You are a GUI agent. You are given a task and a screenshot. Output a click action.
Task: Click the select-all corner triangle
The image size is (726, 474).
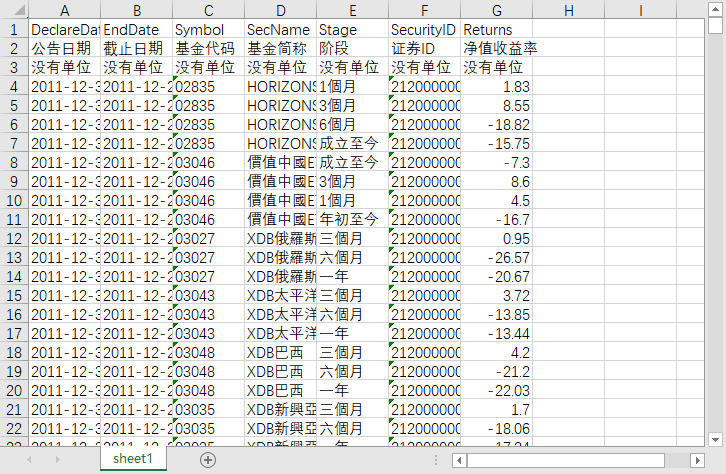20,11
